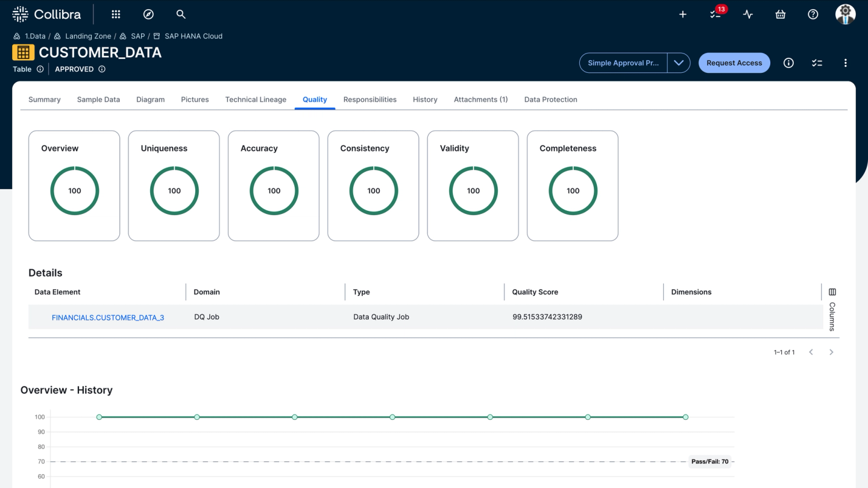
Task: Switch to the Technical Lineage tab
Action: [x=256, y=99]
